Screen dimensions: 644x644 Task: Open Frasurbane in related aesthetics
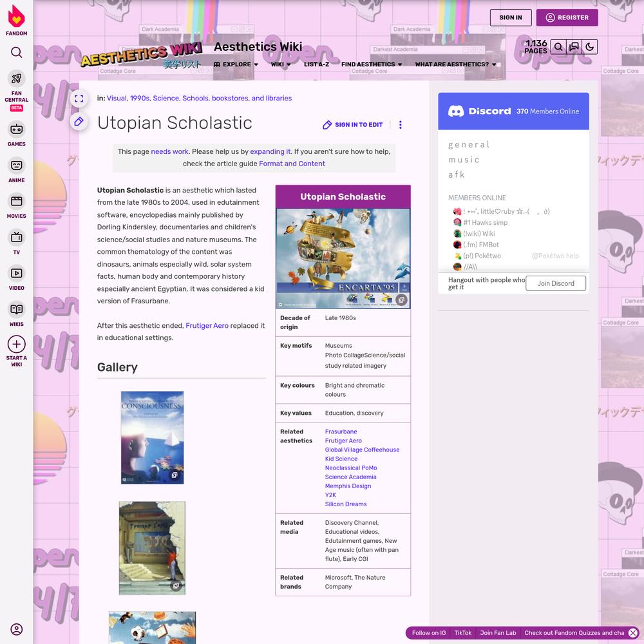[341, 431]
